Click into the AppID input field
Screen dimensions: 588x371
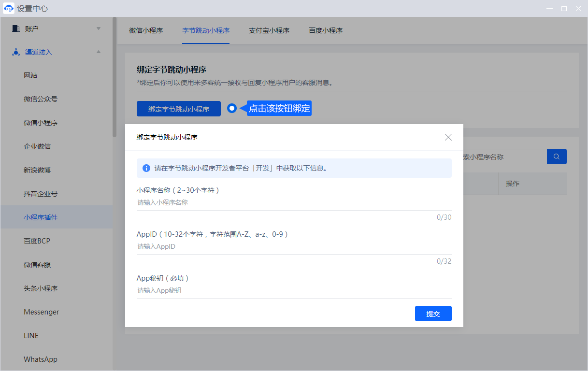click(x=294, y=247)
